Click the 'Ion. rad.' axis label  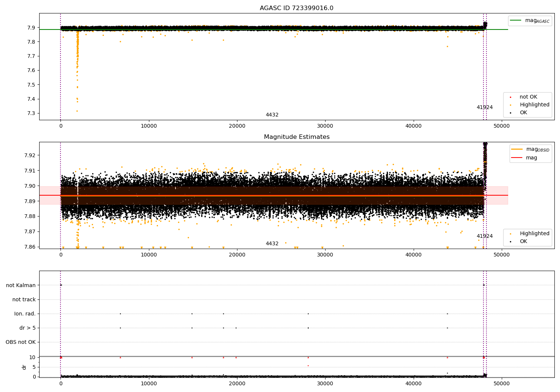[25, 314]
